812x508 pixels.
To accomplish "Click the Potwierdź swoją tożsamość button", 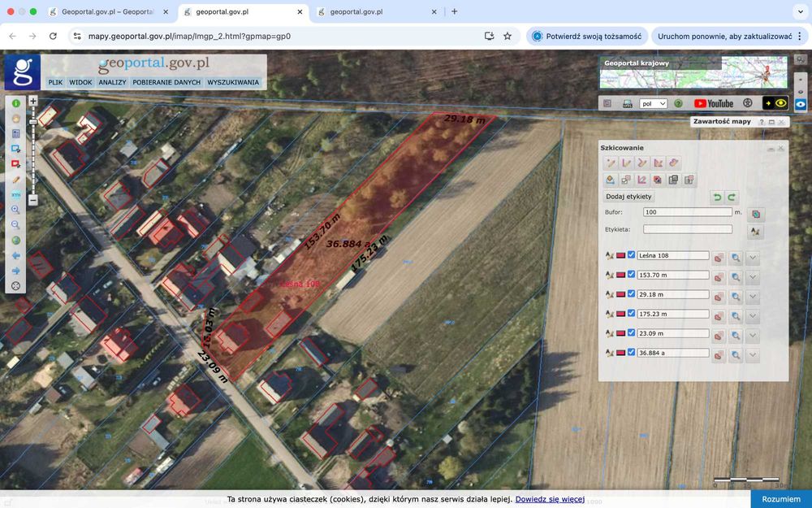I will (588, 37).
